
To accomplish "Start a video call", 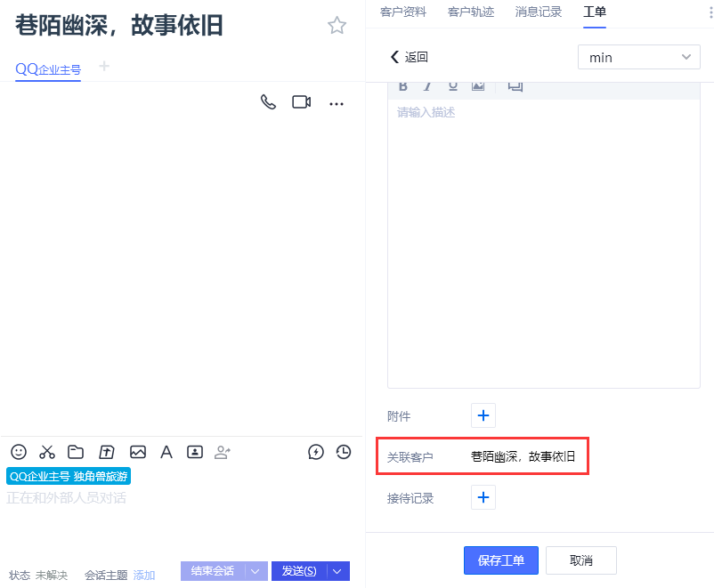I will pos(302,102).
